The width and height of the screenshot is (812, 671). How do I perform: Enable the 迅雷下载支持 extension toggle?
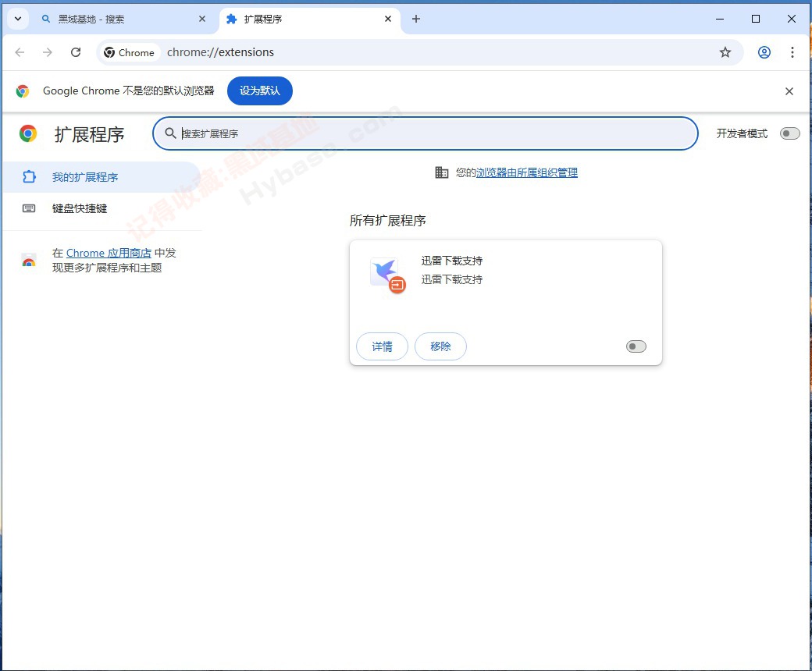pos(636,346)
